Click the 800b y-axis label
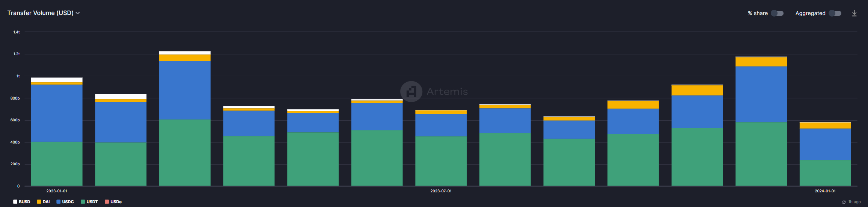This screenshot has width=868, height=207. pos(15,98)
